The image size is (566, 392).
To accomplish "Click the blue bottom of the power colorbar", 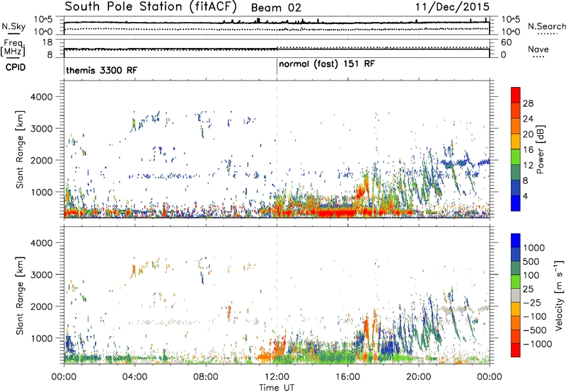I will pyautogui.click(x=516, y=203).
